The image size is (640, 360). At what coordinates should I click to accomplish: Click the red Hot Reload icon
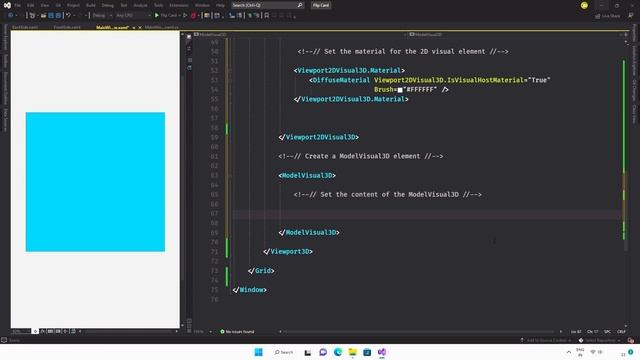click(193, 16)
